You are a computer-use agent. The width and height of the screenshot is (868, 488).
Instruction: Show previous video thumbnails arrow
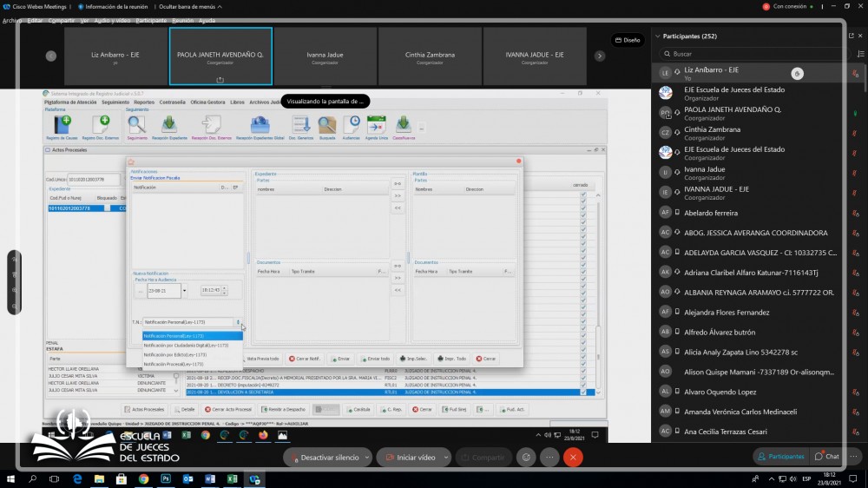(x=51, y=56)
